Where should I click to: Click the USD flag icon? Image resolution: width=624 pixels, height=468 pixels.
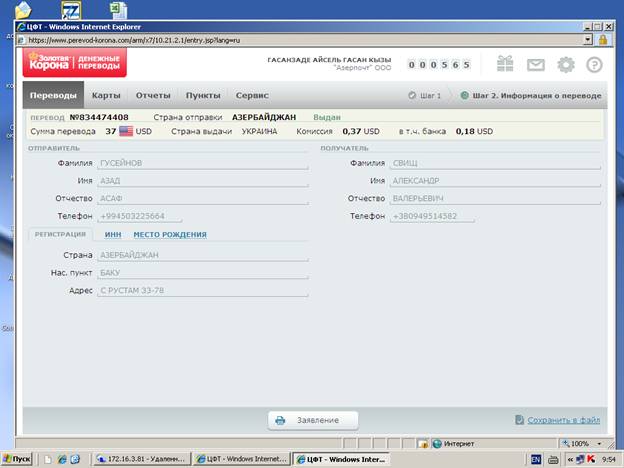[x=126, y=131]
